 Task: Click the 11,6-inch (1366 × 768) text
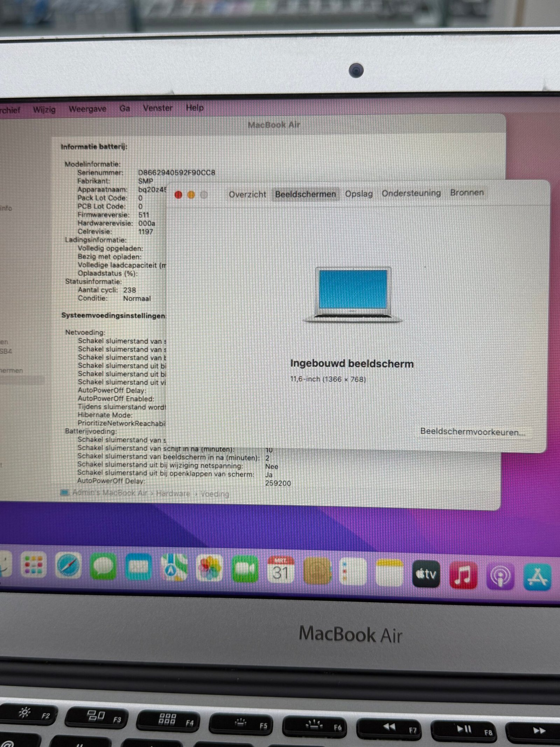coord(328,379)
